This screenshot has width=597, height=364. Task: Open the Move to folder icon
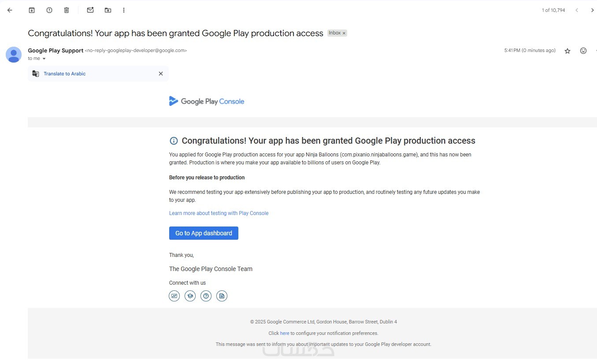point(108,10)
